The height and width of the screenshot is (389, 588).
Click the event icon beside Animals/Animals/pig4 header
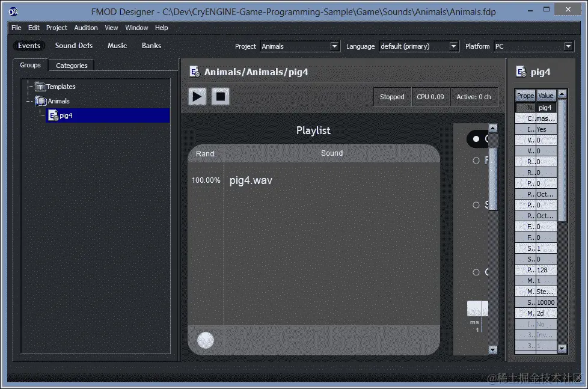195,72
